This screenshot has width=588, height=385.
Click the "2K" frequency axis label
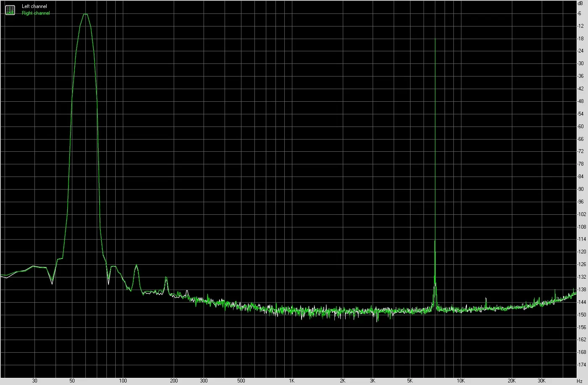tap(342, 381)
